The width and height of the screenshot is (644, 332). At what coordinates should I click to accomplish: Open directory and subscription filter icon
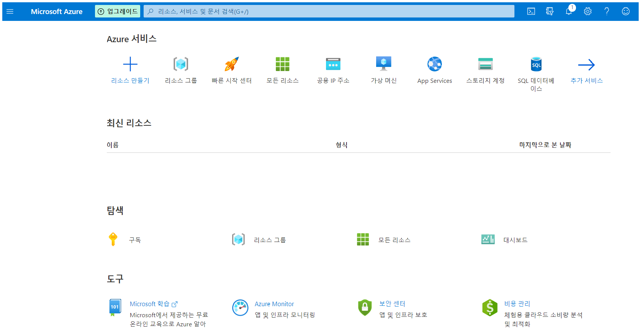550,11
